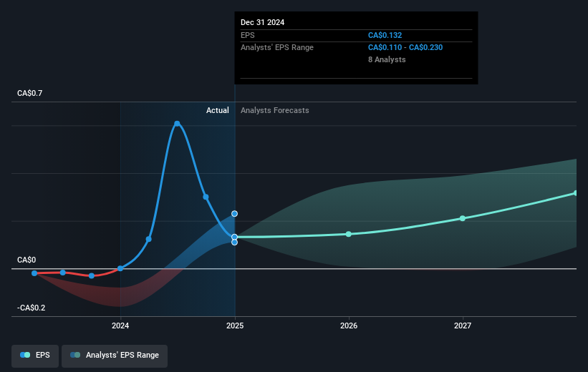
Task: Click the EPS data point just before the peak
Action: (148, 239)
